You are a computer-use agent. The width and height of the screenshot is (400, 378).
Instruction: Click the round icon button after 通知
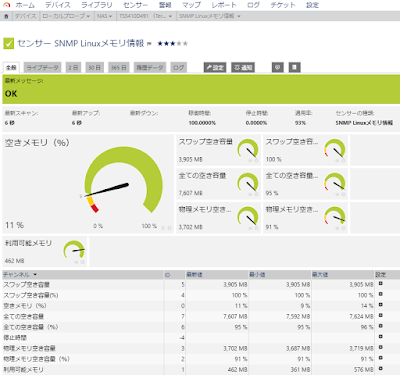click(278, 67)
